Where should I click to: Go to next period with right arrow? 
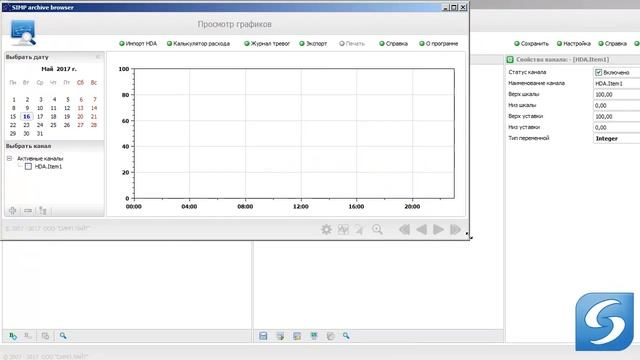[438, 229]
